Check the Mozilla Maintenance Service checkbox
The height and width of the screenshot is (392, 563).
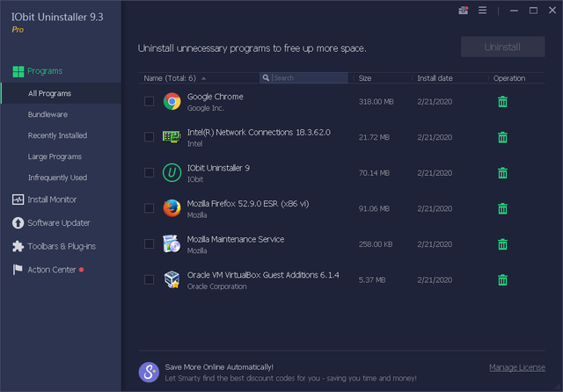tap(149, 244)
